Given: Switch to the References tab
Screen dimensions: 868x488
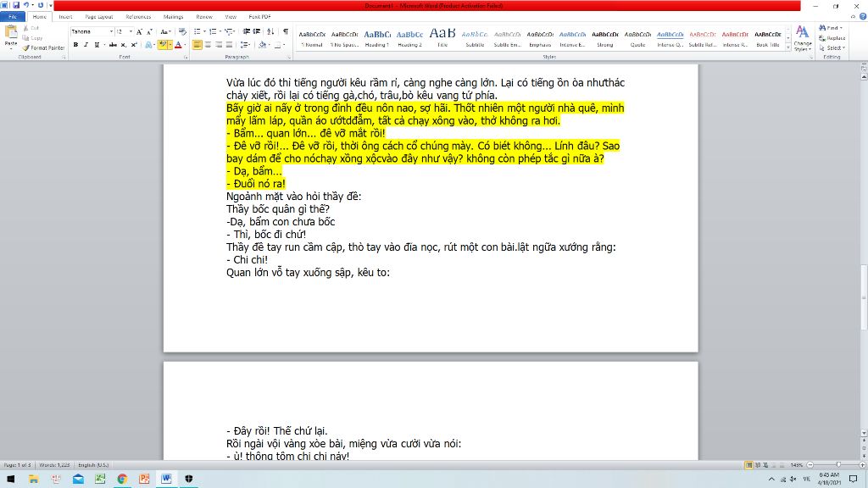Looking at the screenshot, I should (138, 17).
